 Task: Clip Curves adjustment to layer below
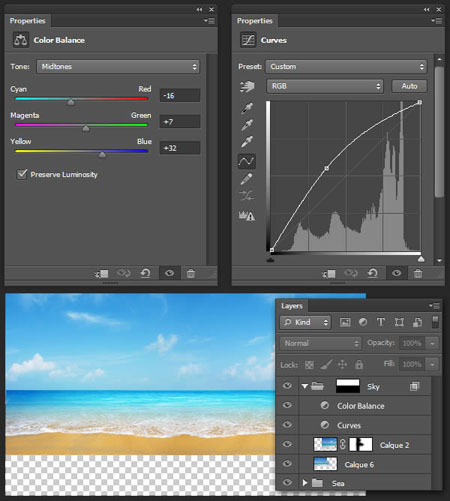point(329,274)
